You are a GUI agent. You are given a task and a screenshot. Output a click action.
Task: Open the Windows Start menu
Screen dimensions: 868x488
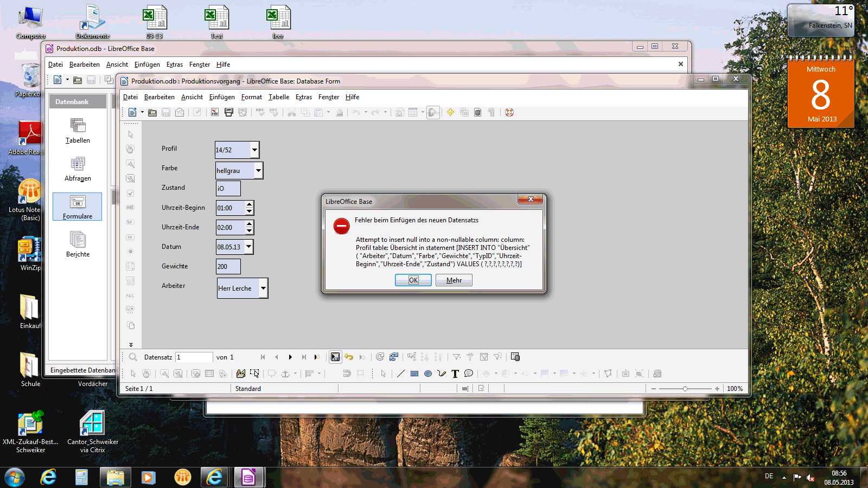pyautogui.click(x=15, y=477)
